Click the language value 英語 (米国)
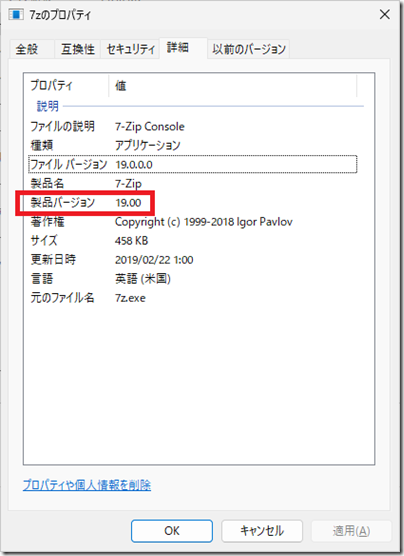Image resolution: width=404 pixels, height=556 pixels. coord(143,279)
